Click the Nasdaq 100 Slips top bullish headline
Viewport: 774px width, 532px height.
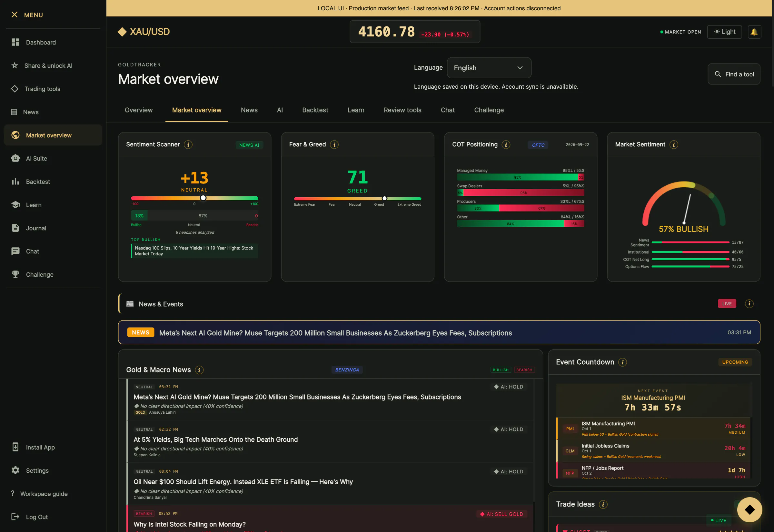click(195, 251)
